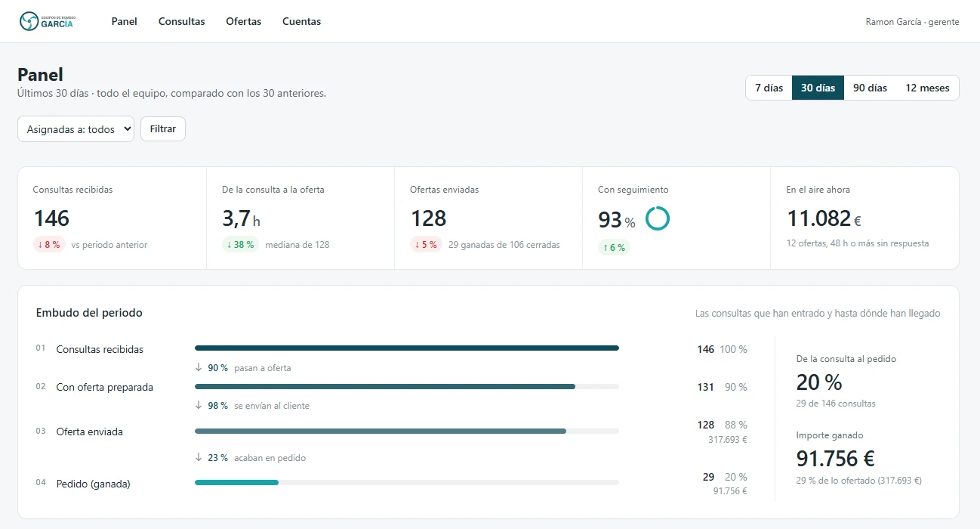Click the down arrow beside 90 % pasan a oferta
This screenshot has width=980, height=529.
click(x=199, y=368)
